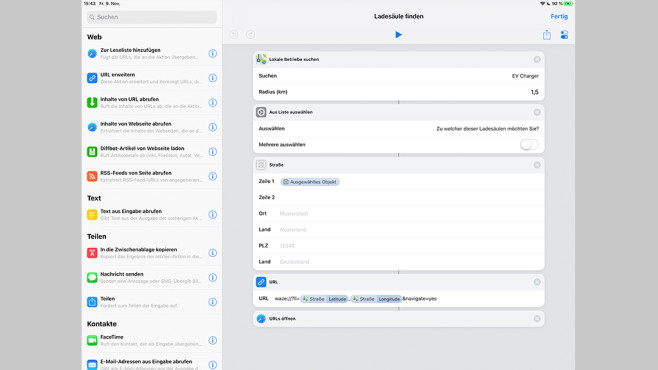Show info for Inhalte von URL abrufen
Screen dimensions: 658x370
click(x=213, y=102)
